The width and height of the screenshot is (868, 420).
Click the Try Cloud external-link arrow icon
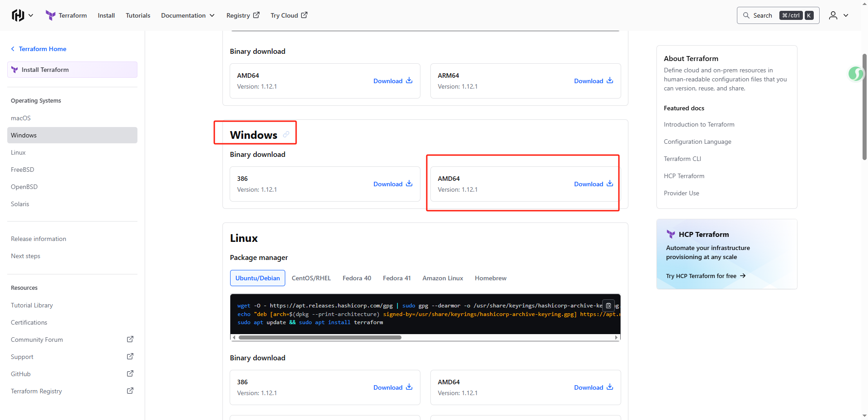[x=304, y=15]
